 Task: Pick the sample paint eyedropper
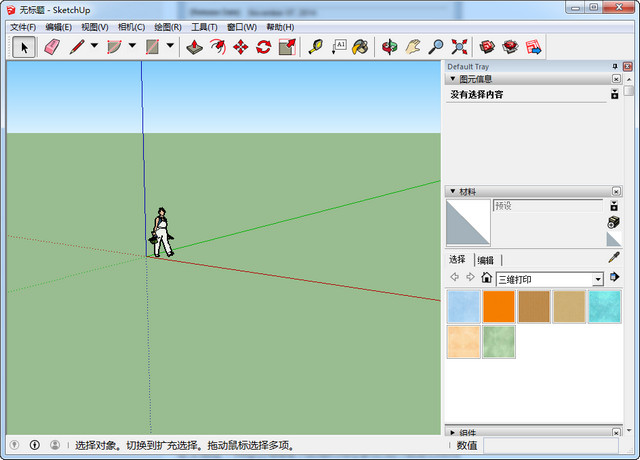point(614,258)
